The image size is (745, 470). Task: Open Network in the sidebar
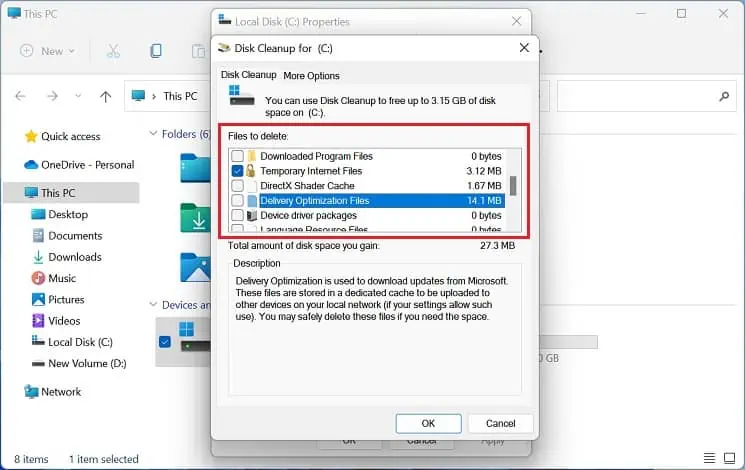(x=61, y=392)
